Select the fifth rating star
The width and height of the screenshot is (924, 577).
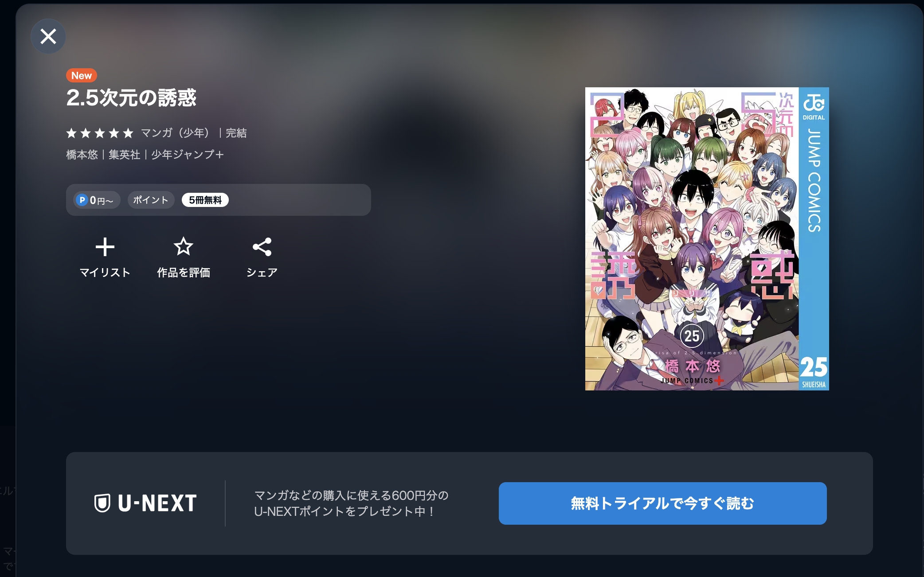click(128, 133)
